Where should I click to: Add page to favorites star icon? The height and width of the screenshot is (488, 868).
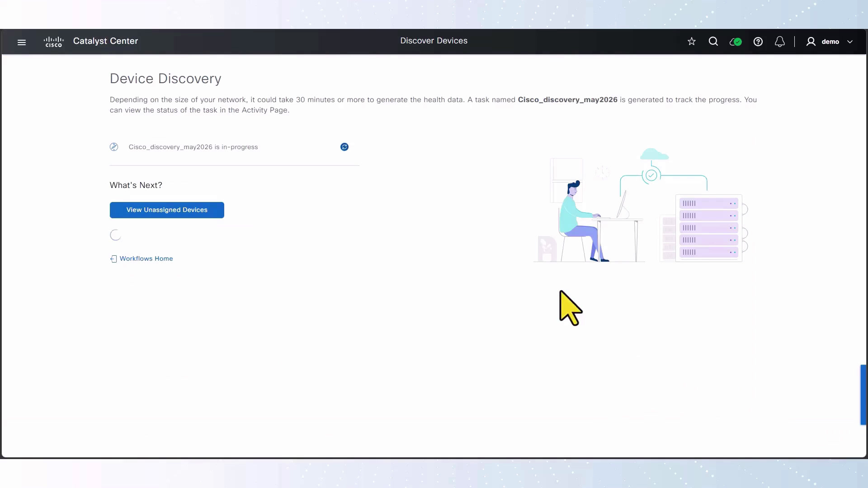pyautogui.click(x=691, y=42)
